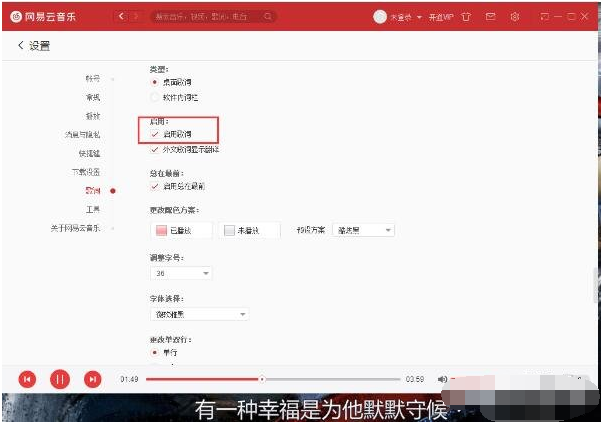Select 账号 in settings sidebar
Viewport: 602px width, 423px height.
click(x=93, y=78)
